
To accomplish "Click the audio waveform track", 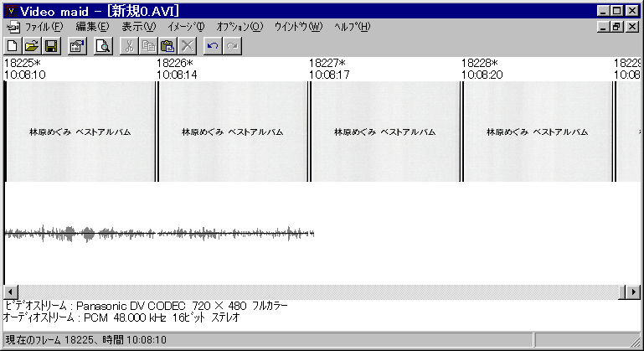I will coord(159,234).
